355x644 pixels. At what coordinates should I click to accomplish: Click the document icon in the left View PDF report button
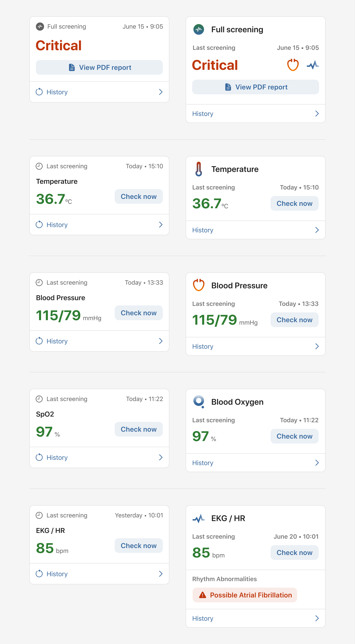pos(72,67)
